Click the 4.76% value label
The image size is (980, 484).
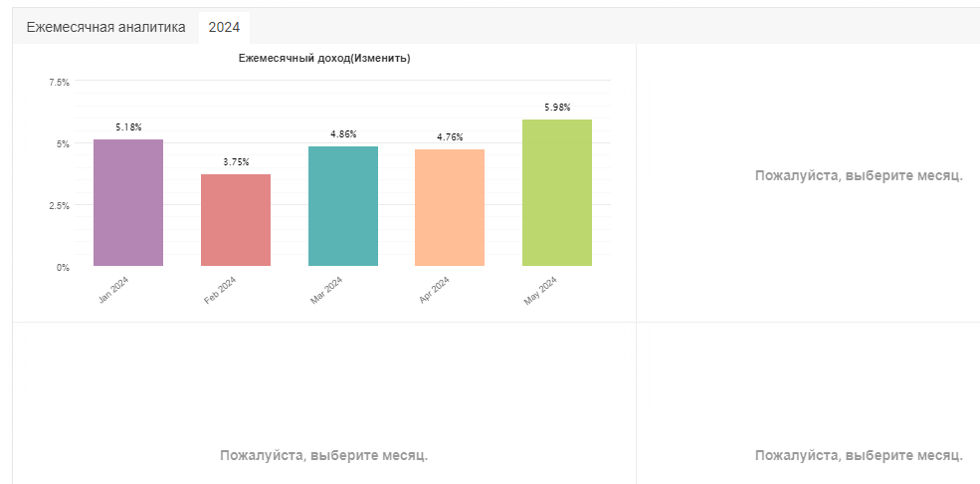point(450,137)
